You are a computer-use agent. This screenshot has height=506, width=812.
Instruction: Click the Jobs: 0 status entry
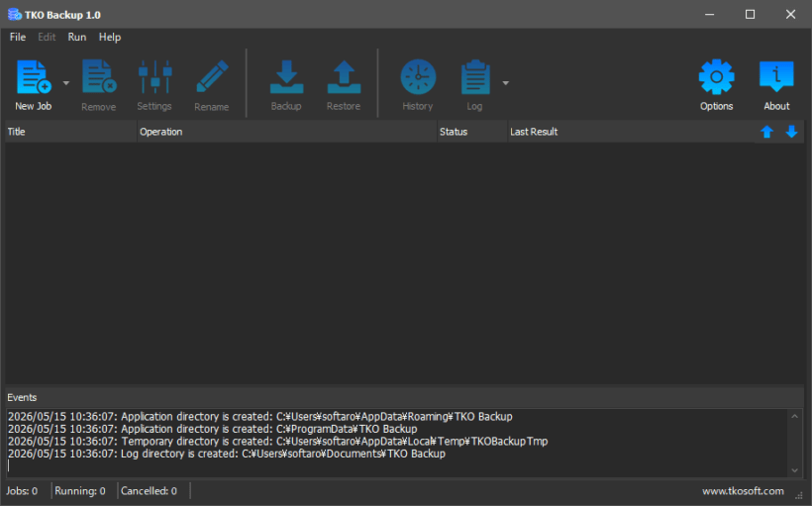(22, 491)
